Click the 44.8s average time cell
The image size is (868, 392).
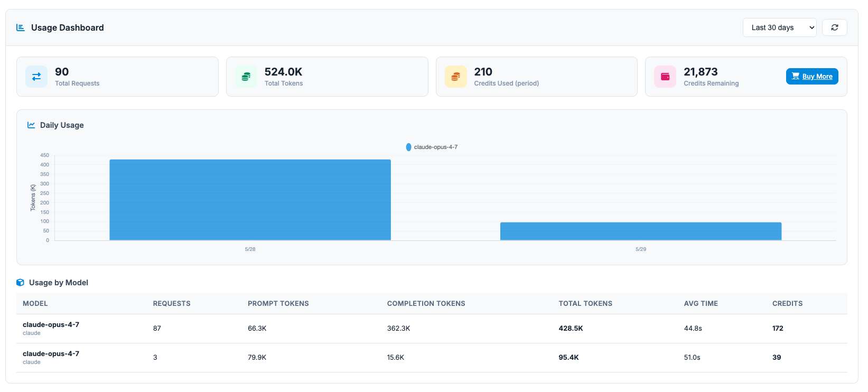(x=693, y=329)
